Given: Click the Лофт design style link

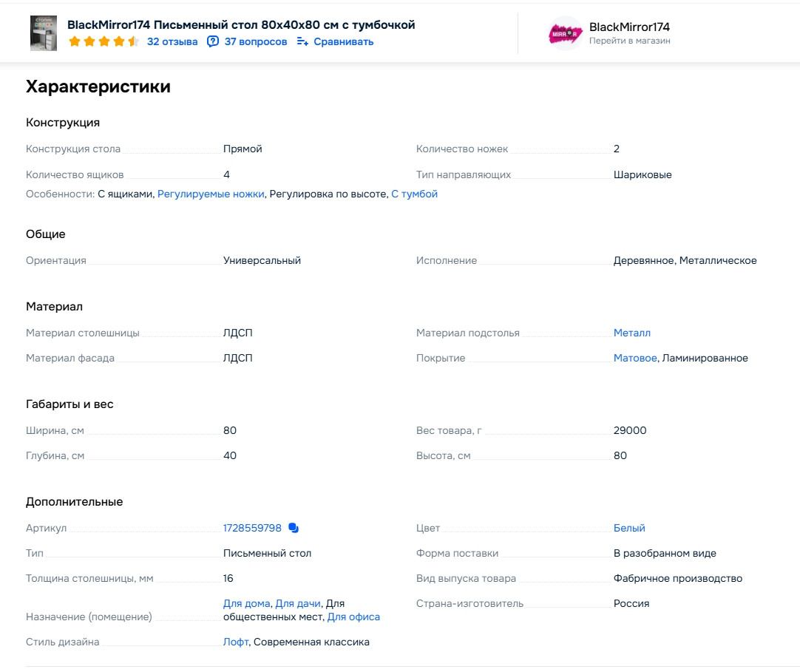Looking at the screenshot, I should pyautogui.click(x=236, y=642).
